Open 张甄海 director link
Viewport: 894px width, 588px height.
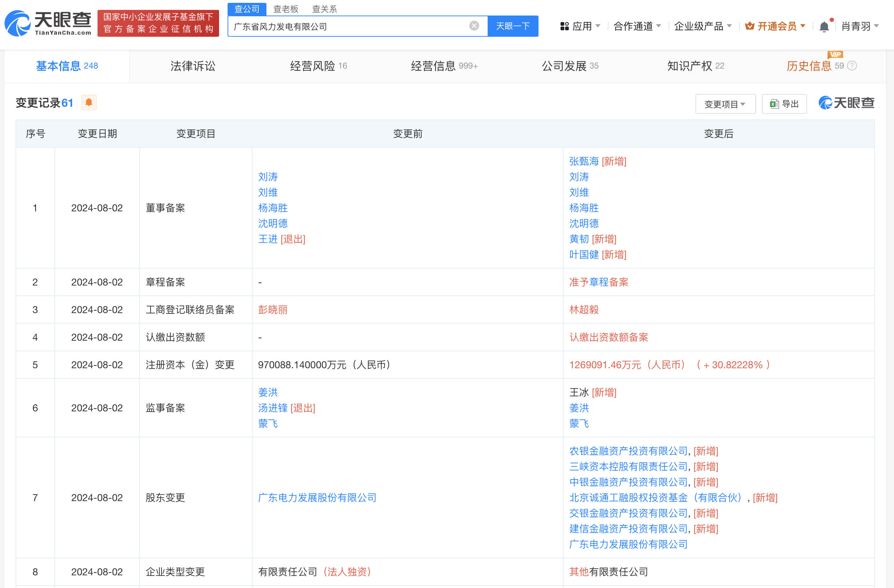coord(584,161)
